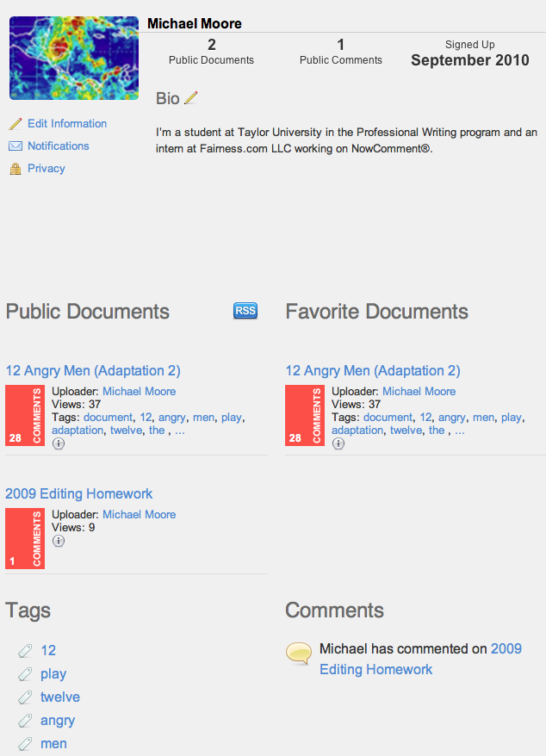Open 12 Angry Men (Adaptation 2) under Favorite Documents
Image resolution: width=546 pixels, height=756 pixels.
coord(373,371)
